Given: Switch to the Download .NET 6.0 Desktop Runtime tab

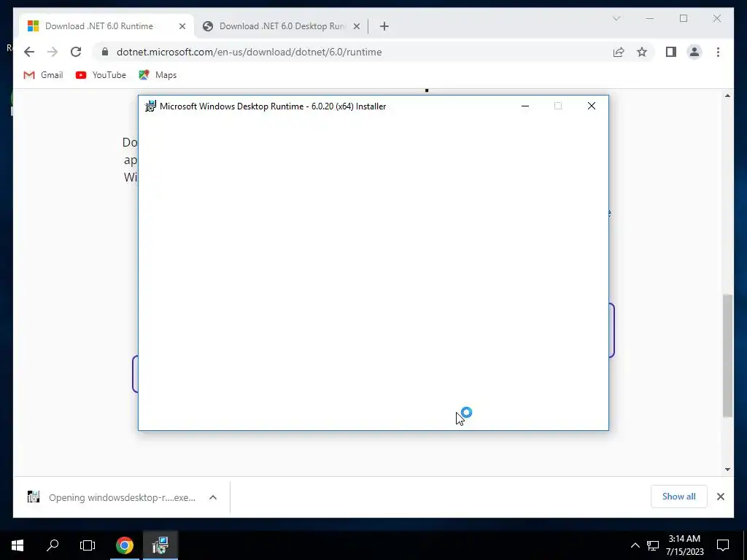Looking at the screenshot, I should pos(281,26).
